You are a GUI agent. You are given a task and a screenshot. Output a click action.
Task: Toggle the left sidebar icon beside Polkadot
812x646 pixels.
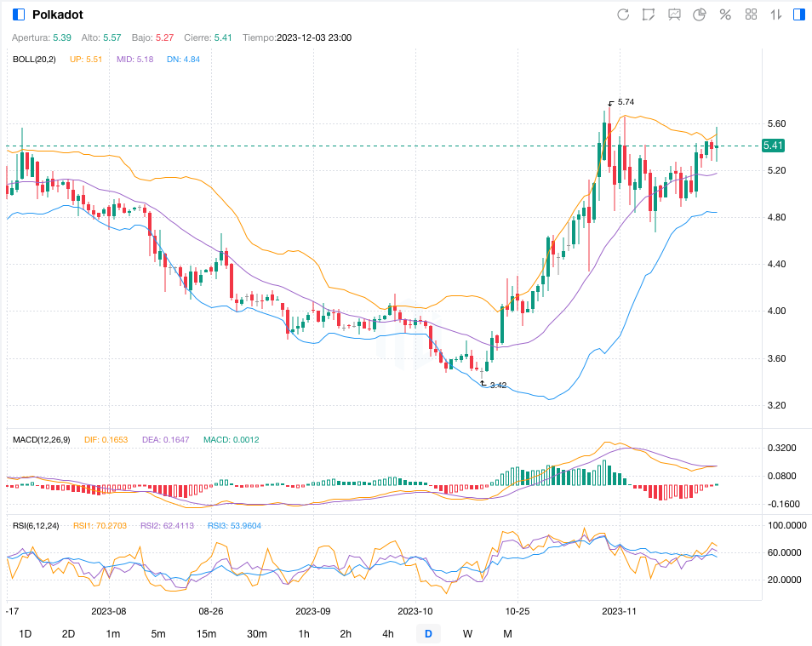[x=19, y=14]
